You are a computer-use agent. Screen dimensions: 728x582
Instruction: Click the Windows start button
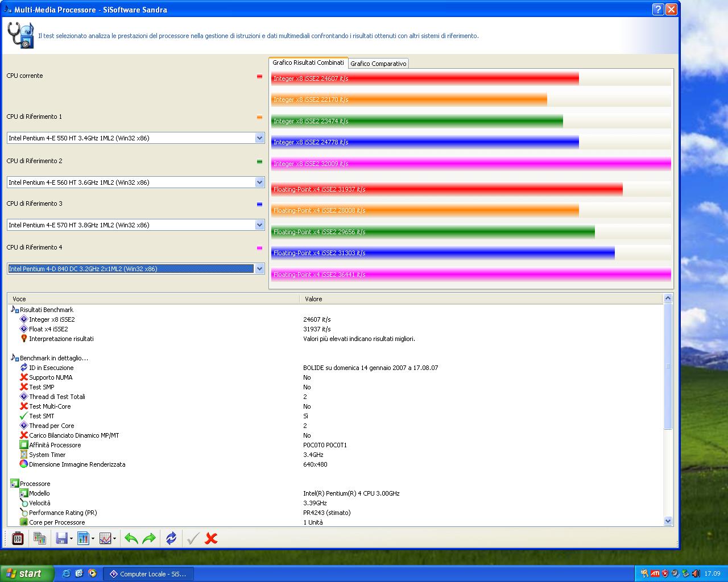(27, 573)
